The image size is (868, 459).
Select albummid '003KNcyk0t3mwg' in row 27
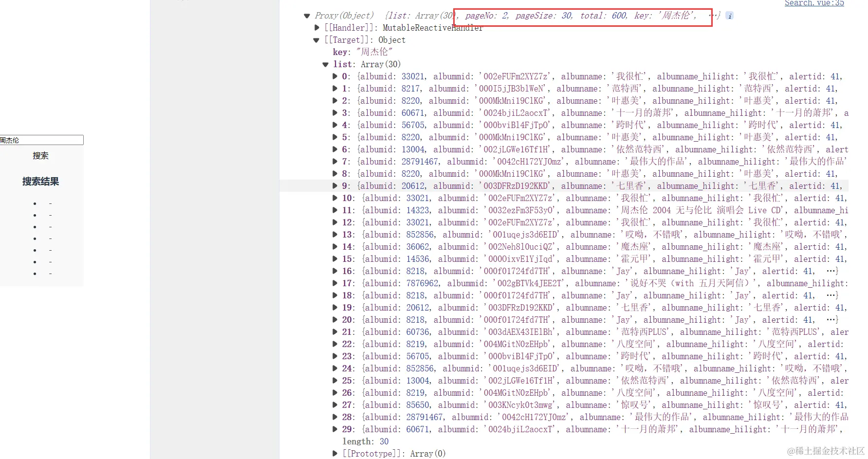(x=520, y=405)
